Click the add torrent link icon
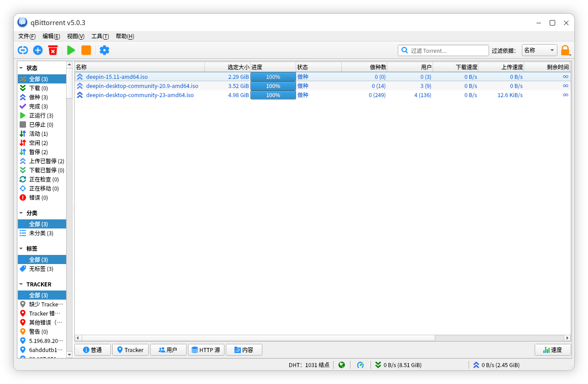Screen dimensions: 588x384 23,50
